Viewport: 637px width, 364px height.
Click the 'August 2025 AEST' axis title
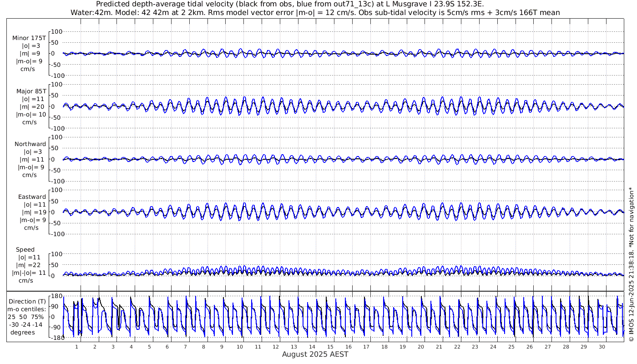(x=315, y=354)
